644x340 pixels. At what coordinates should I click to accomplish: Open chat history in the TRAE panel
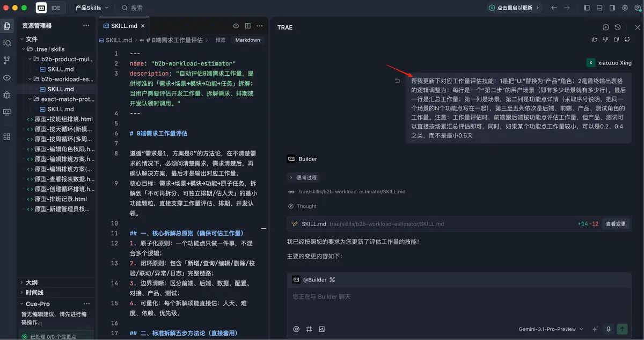click(x=618, y=27)
